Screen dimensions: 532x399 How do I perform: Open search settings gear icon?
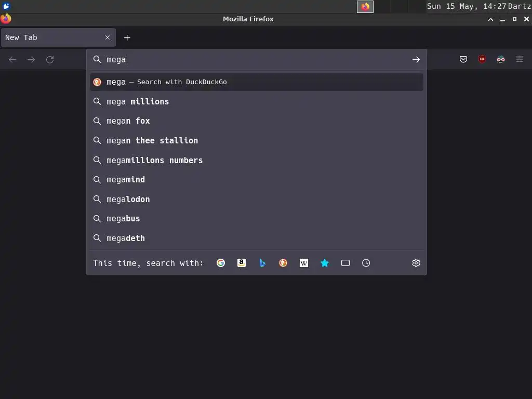[416, 263]
